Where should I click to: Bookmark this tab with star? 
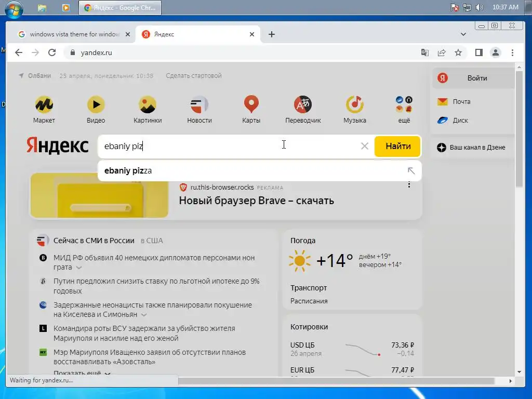coord(458,52)
